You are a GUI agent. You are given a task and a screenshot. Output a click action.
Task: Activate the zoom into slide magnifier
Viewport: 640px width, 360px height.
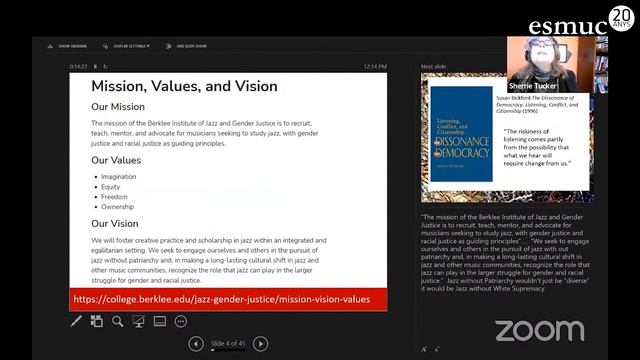[x=118, y=321]
